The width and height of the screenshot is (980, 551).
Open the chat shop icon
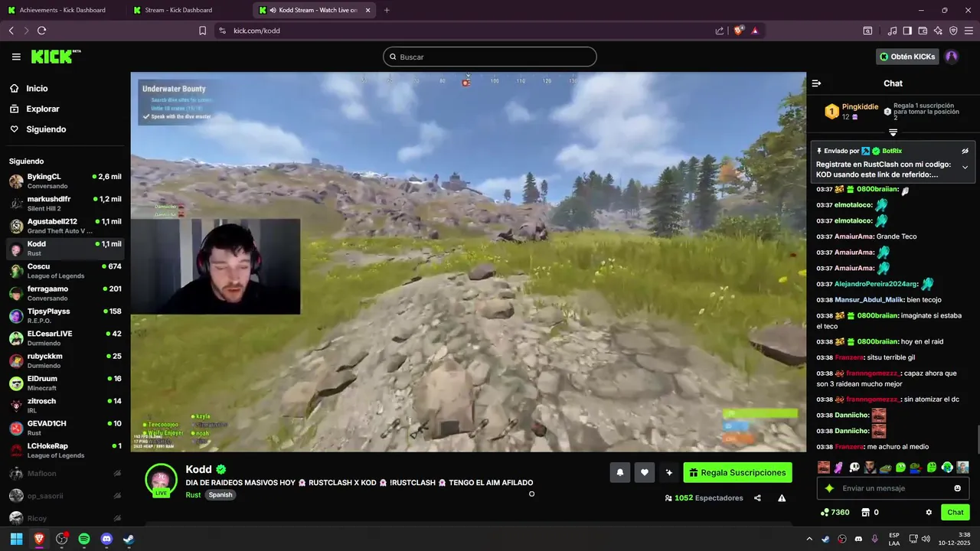pos(866,513)
